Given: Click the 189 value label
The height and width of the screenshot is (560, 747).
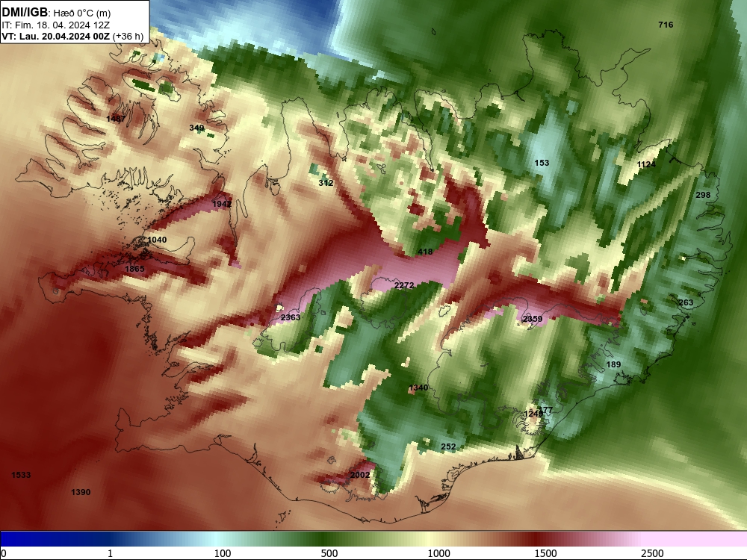Looking at the screenshot, I should 613,364.
